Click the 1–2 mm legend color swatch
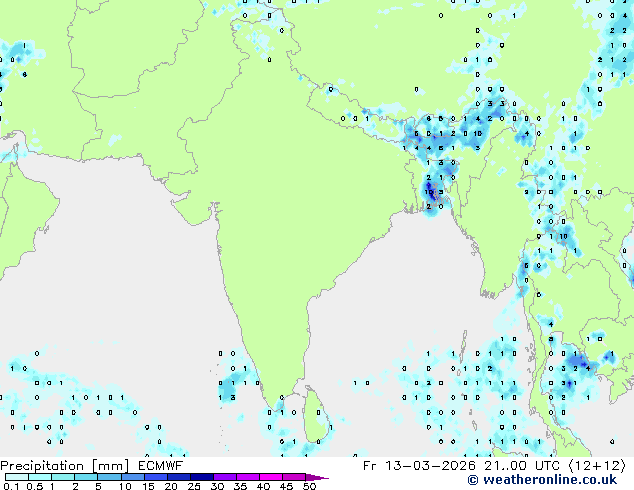 [63, 477]
